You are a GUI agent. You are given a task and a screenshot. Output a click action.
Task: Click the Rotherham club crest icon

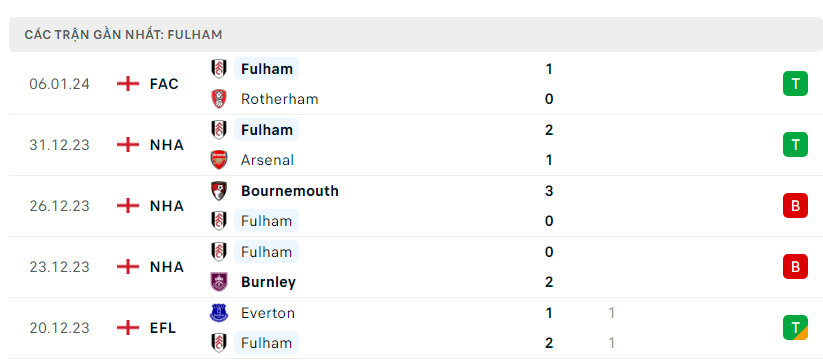(219, 99)
